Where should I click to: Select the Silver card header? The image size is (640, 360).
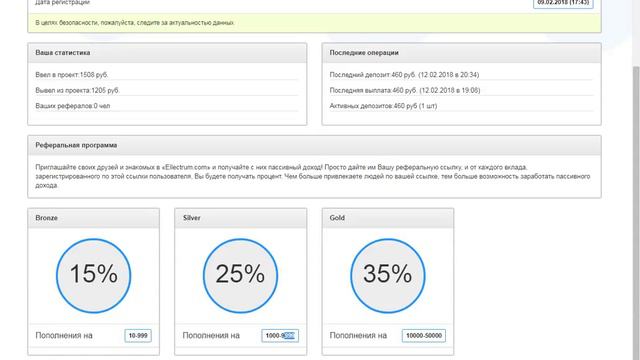[240, 218]
